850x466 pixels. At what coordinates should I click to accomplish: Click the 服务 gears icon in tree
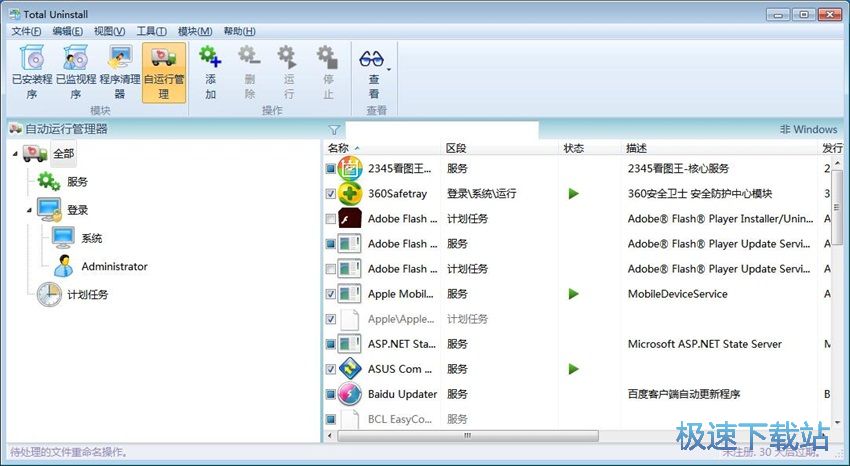pos(49,182)
